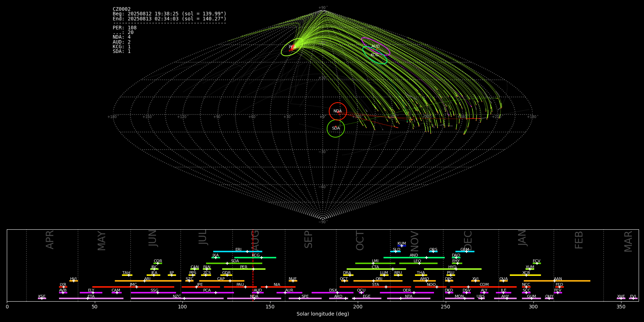Click the XCB yellow shower bar
This screenshot has width=644, height=322.
pyautogui.click(x=525, y=275)
